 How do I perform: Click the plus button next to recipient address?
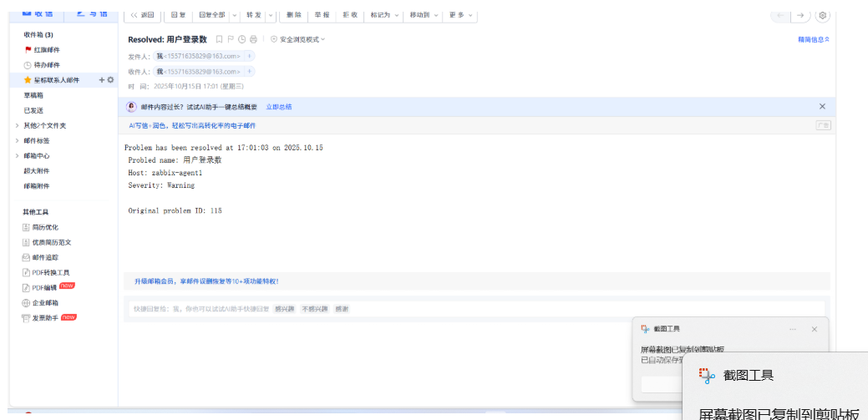pos(249,71)
